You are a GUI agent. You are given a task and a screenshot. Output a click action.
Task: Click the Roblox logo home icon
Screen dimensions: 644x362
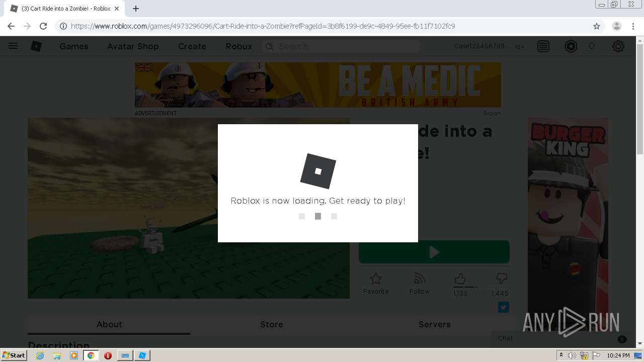pos(36,46)
